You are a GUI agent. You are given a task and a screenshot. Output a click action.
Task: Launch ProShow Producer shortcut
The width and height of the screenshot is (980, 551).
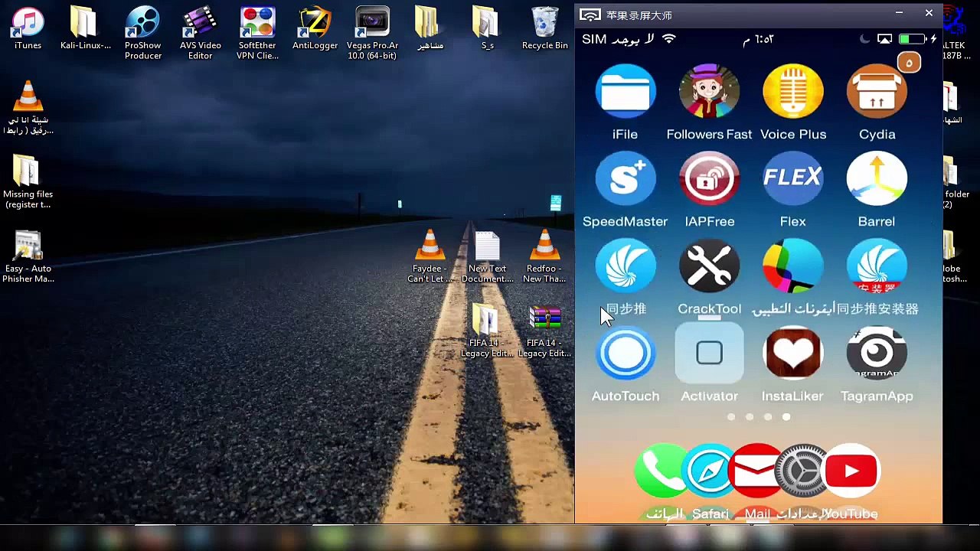point(143,32)
